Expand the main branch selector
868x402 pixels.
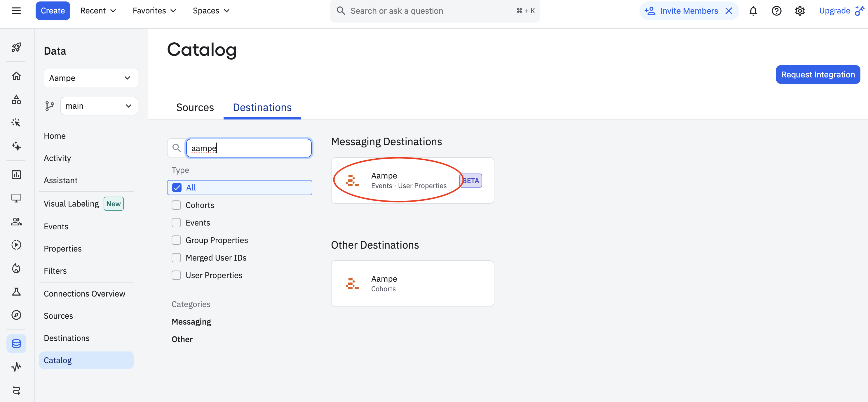(99, 105)
